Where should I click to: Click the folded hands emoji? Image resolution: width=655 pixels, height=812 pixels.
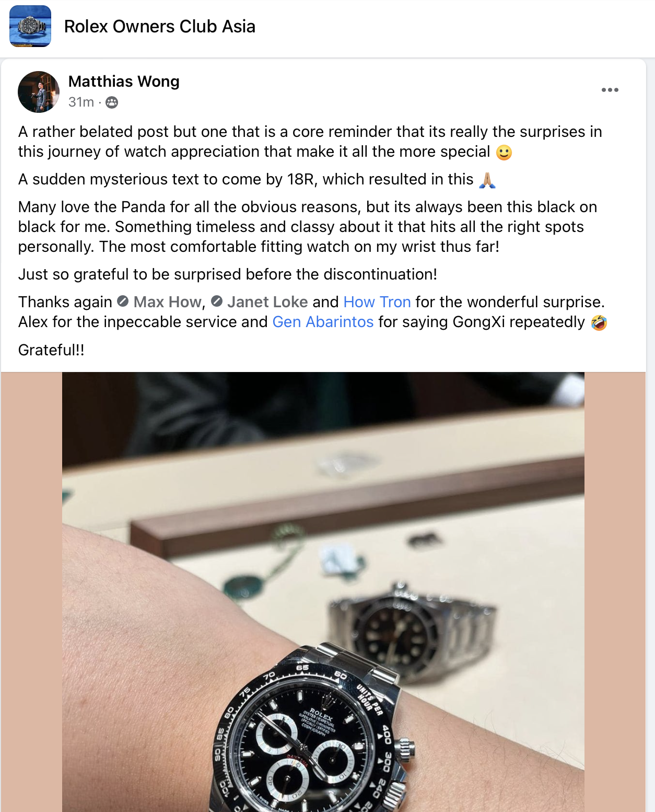487,180
